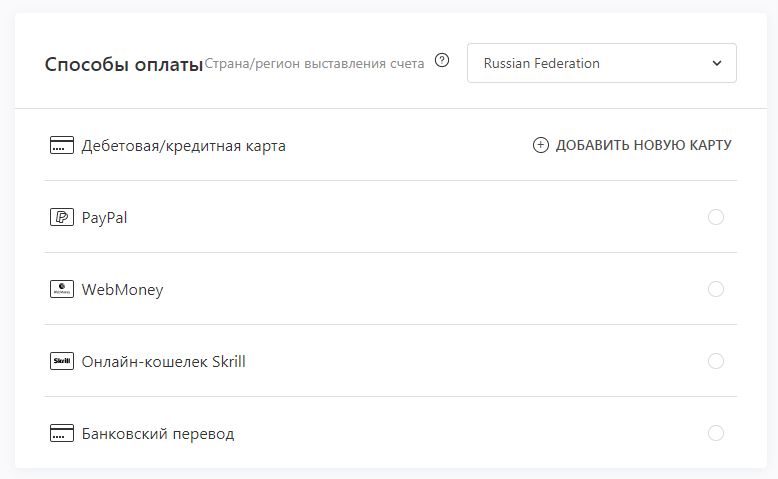Select the PayPal radio button
Viewport: 778px width, 479px height.
click(715, 217)
